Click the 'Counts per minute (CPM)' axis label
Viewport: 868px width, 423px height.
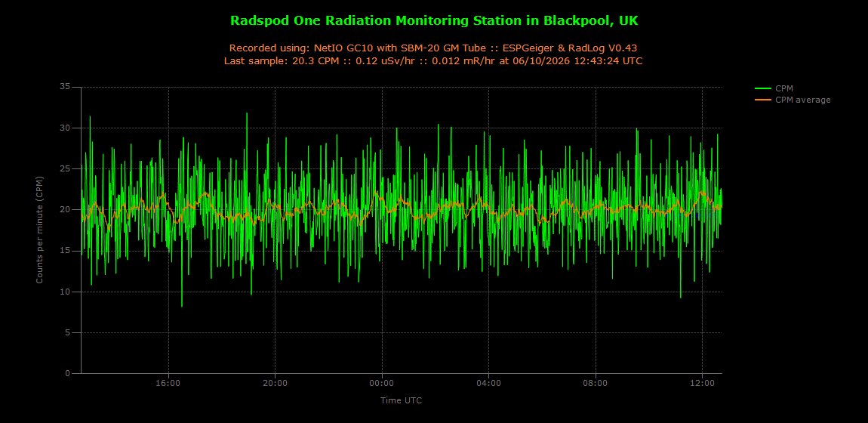pyautogui.click(x=39, y=230)
